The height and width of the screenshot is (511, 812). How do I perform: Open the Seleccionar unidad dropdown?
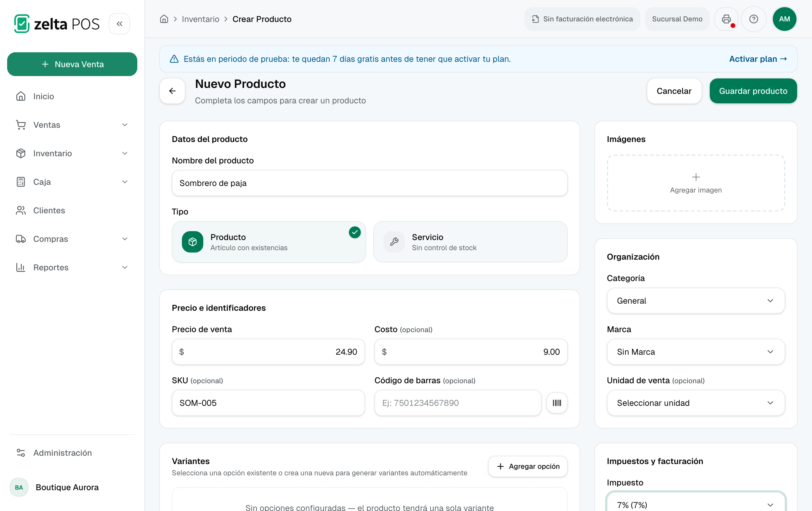(x=696, y=403)
